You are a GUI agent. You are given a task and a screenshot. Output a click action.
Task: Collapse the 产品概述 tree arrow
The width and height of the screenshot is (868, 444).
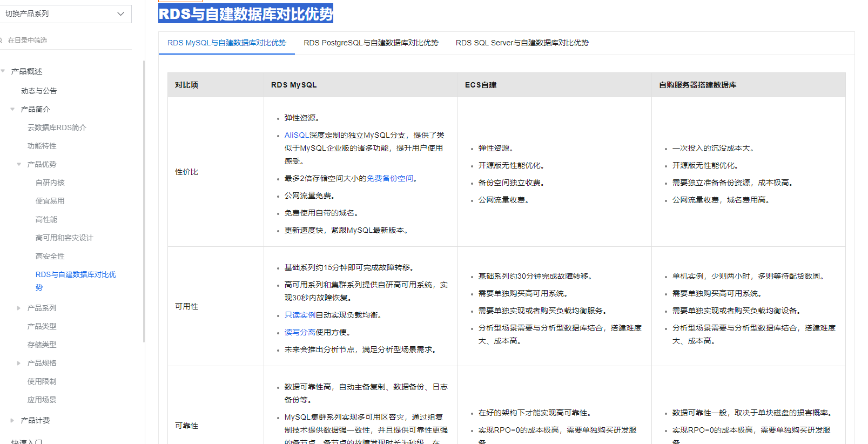pos(3,71)
